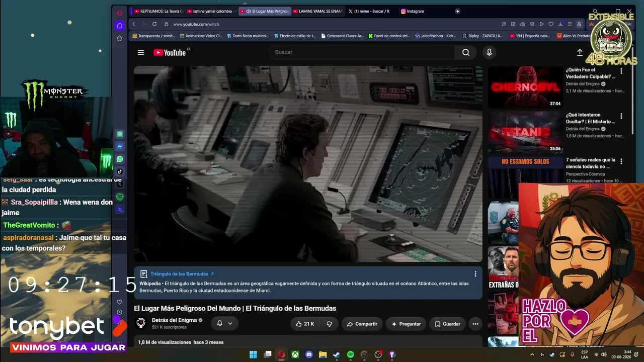Switch to the LAMINE YAMAL SE ENAM tab
Viewport: 644px width, 362px height.
pyautogui.click(x=317, y=11)
